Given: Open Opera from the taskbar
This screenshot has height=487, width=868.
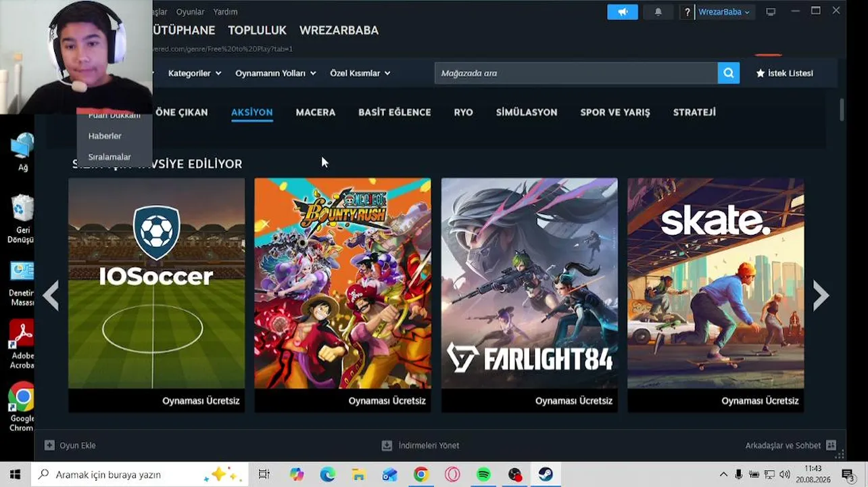Looking at the screenshot, I should click(x=452, y=474).
